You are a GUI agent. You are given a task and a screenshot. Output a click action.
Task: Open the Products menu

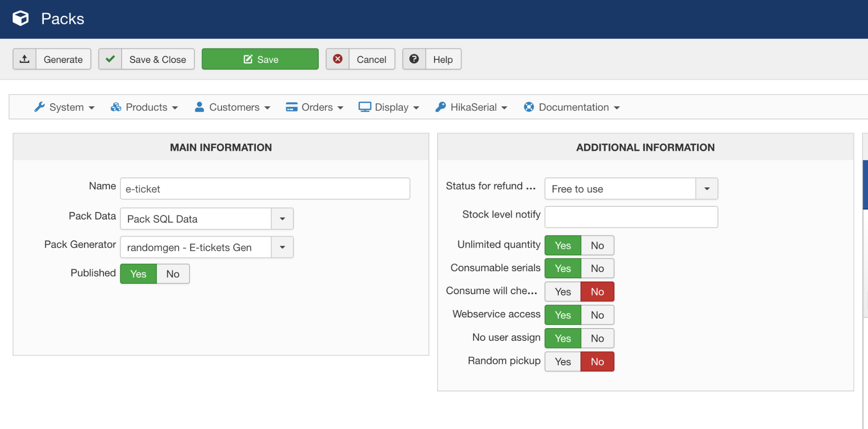point(145,107)
